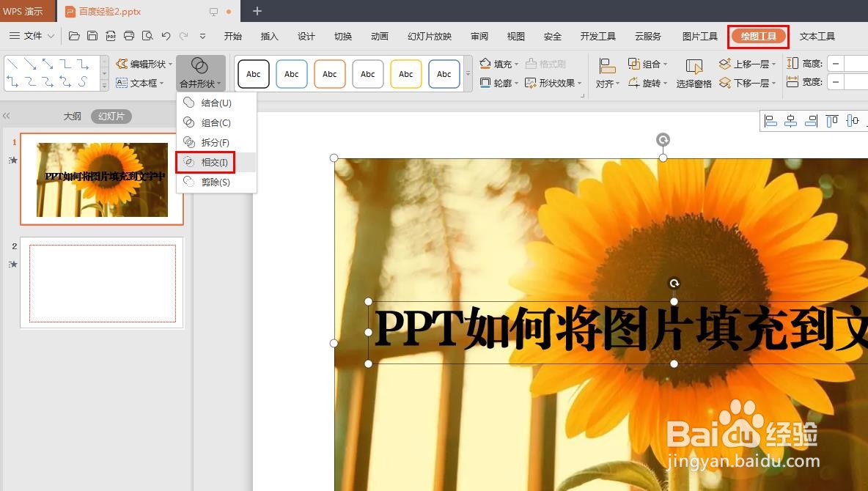The height and width of the screenshot is (491, 868).
Task: Open the shape gallery more options arrow
Action: click(105, 84)
